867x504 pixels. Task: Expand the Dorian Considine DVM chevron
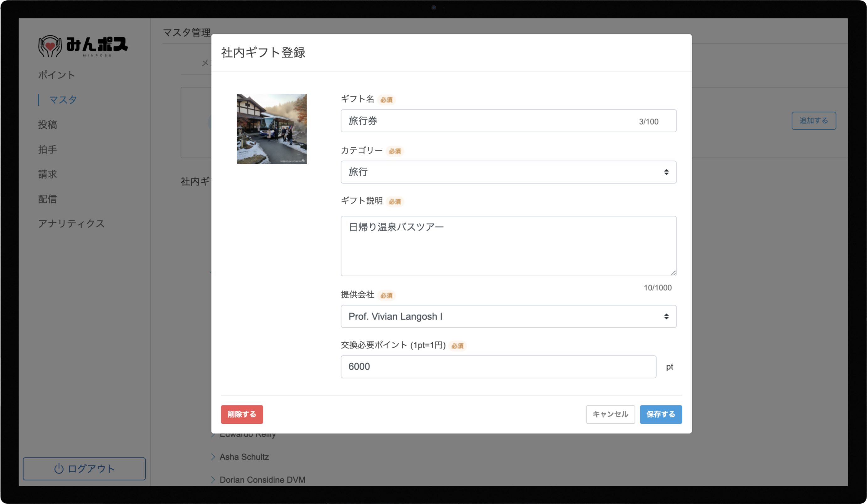point(213,480)
